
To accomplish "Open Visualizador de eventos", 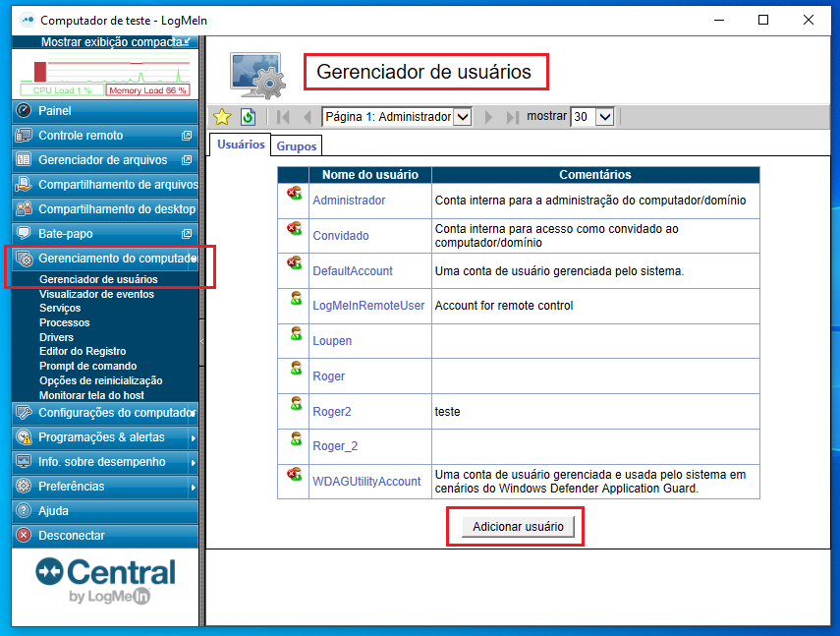I will (x=96, y=294).
